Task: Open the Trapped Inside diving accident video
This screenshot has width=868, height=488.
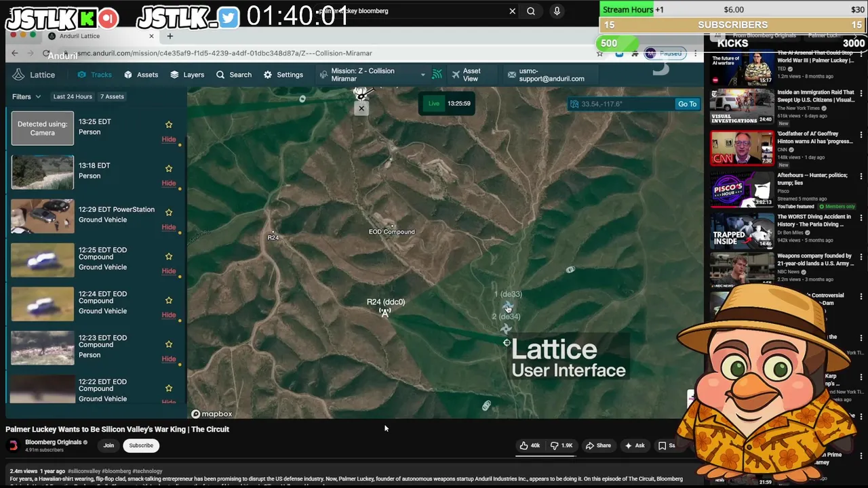Action: pyautogui.click(x=742, y=230)
